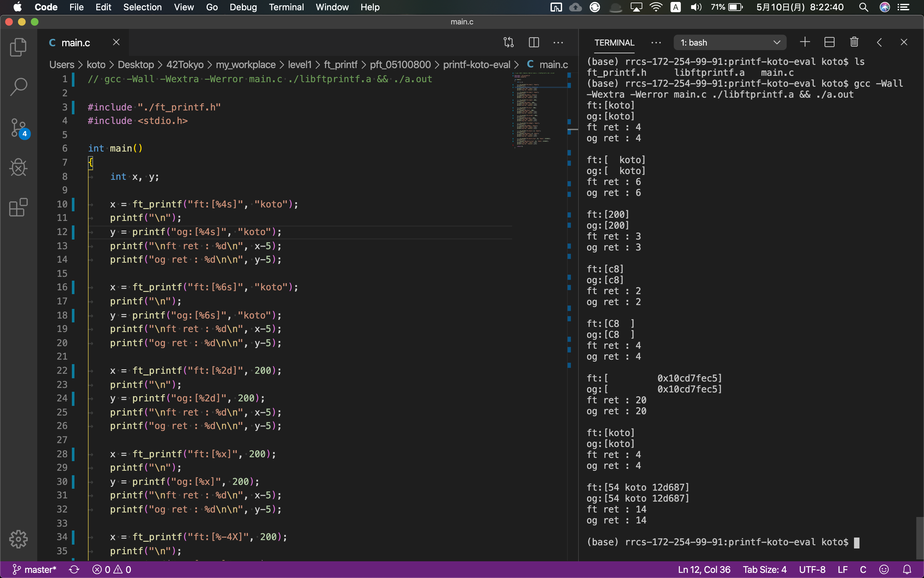The height and width of the screenshot is (578, 924).
Task: Click LF end-of-line selector
Action: click(843, 570)
